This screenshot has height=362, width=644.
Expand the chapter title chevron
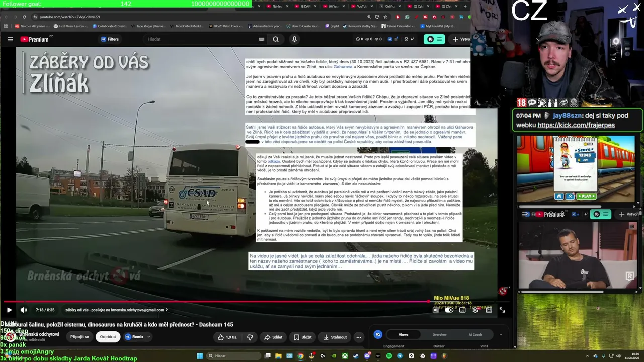[x=167, y=310]
